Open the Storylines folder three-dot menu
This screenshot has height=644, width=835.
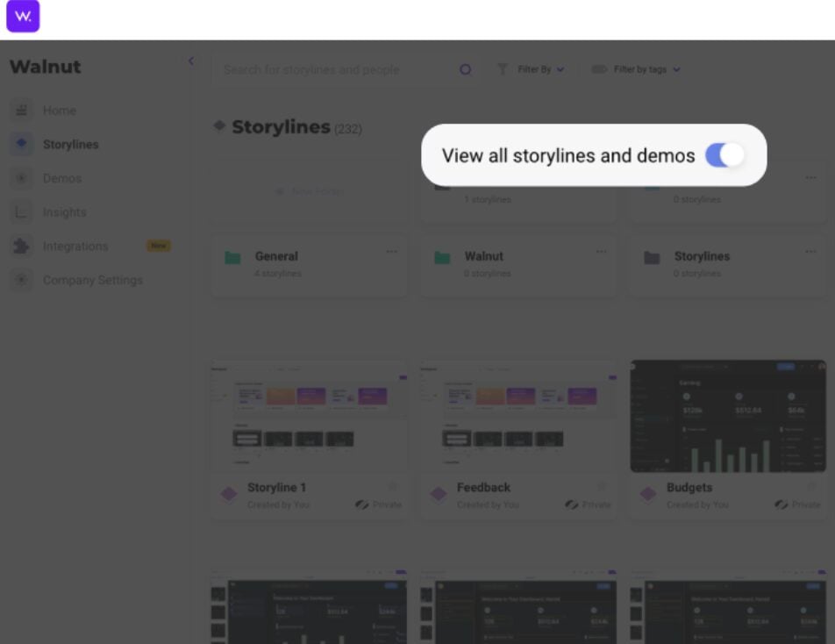coord(811,252)
